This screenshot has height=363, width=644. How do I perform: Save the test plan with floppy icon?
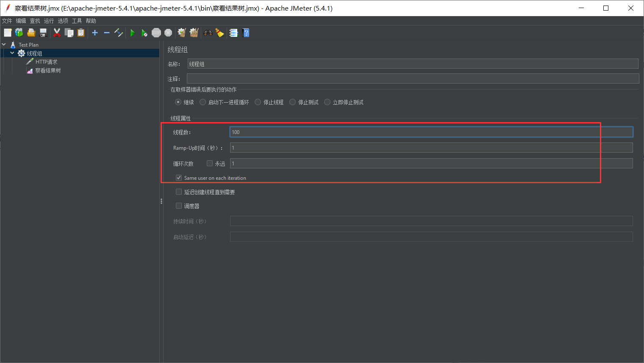(x=43, y=33)
